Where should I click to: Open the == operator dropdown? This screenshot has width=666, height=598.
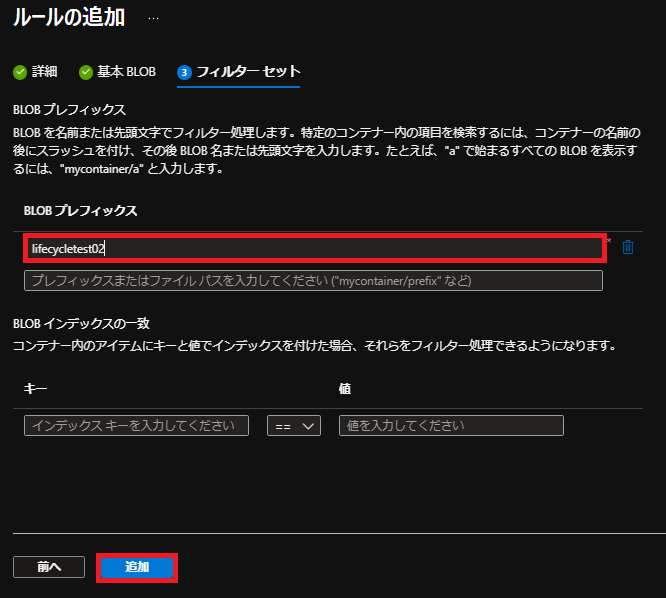[294, 426]
